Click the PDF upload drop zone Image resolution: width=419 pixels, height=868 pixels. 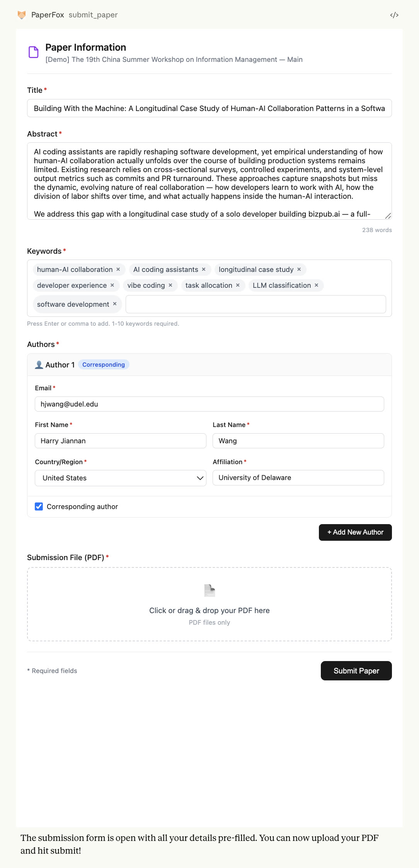click(x=209, y=604)
